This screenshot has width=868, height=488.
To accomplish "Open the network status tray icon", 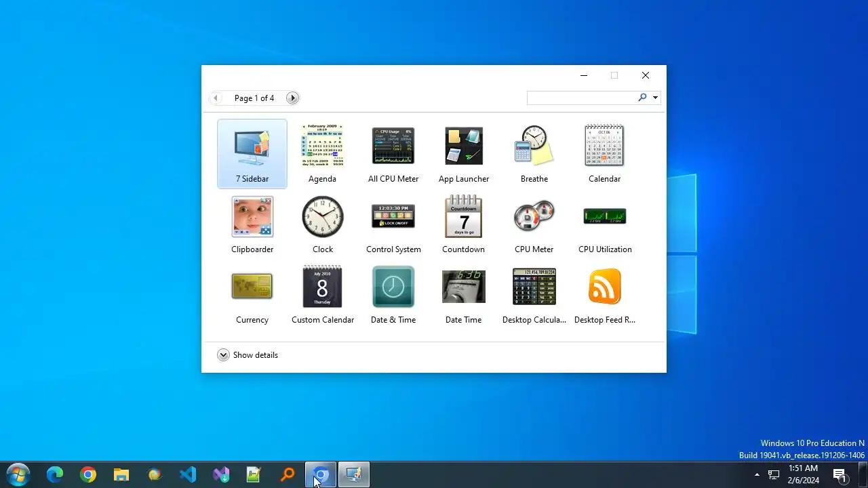I will tap(774, 474).
